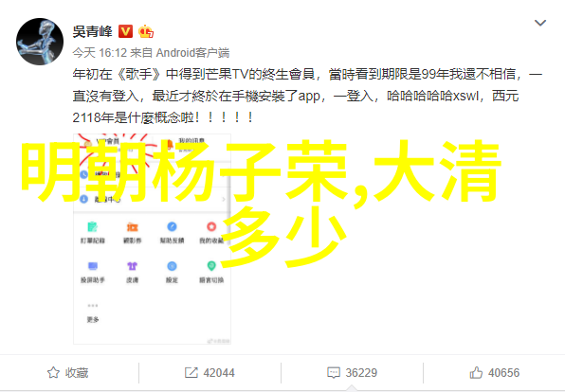
Task: Click the orange V verified badge
Action: point(125,31)
